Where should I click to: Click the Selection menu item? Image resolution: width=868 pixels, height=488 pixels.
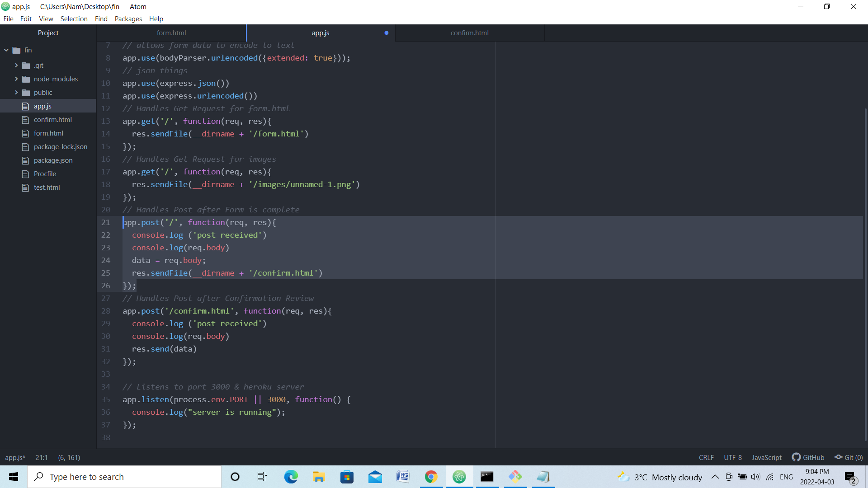[x=73, y=19]
